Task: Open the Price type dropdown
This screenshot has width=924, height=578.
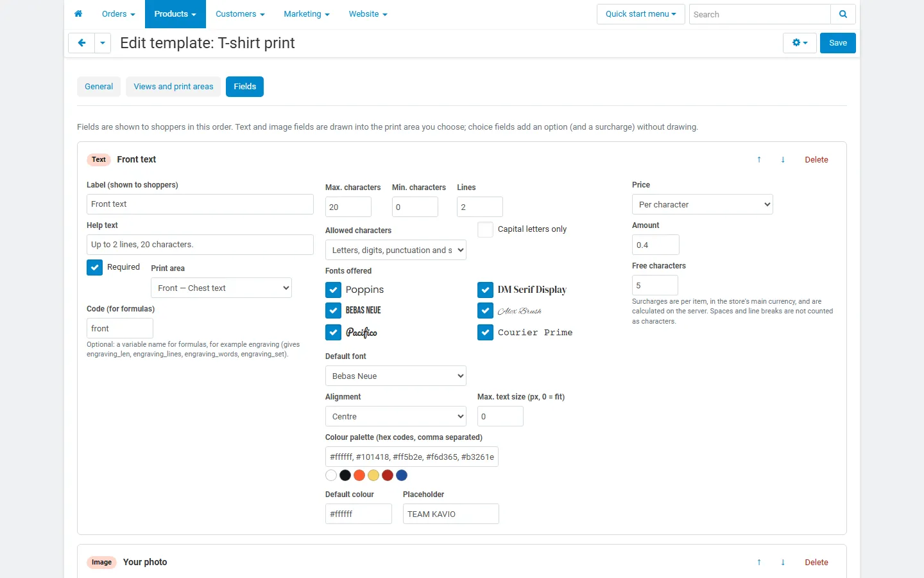Action: [x=703, y=204]
